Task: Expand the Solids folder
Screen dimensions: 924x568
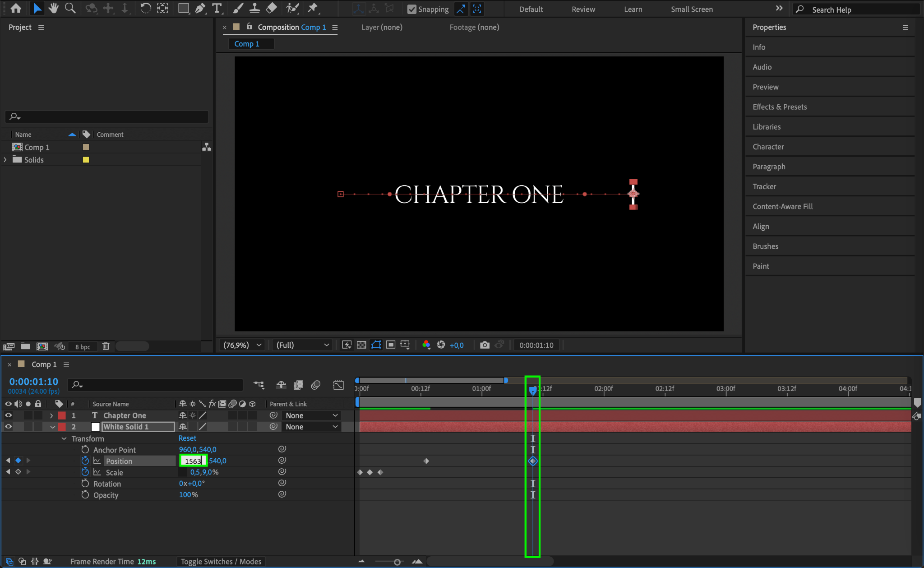Action: point(5,160)
